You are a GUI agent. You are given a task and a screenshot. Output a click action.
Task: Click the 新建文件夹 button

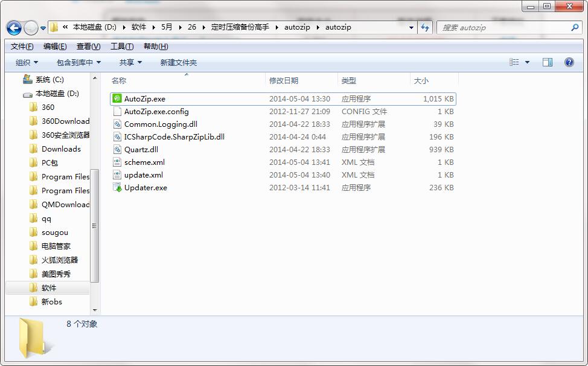[x=179, y=63]
